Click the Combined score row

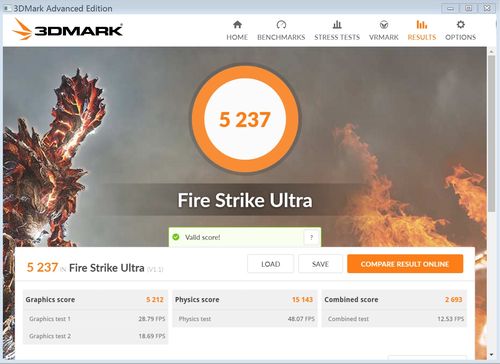394,299
